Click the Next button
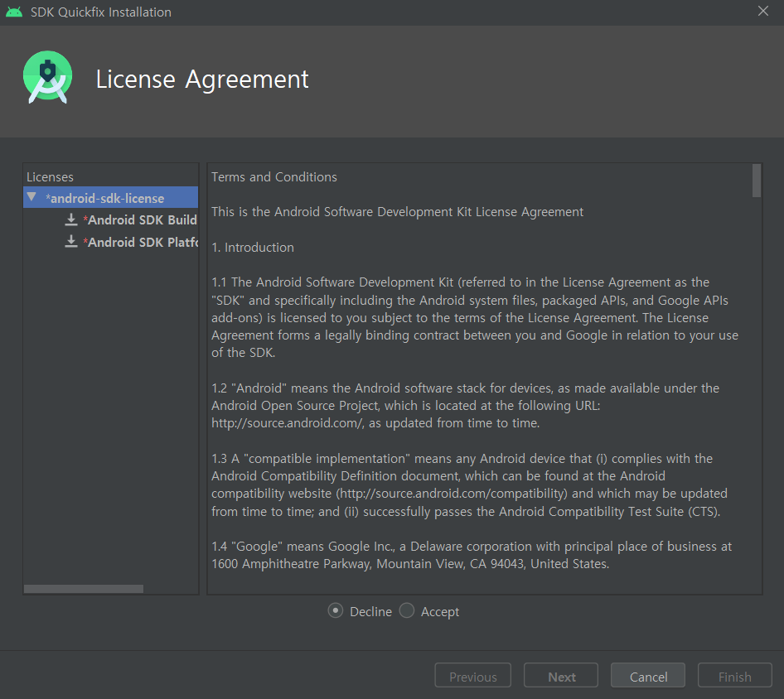The image size is (784, 699). 561,676
